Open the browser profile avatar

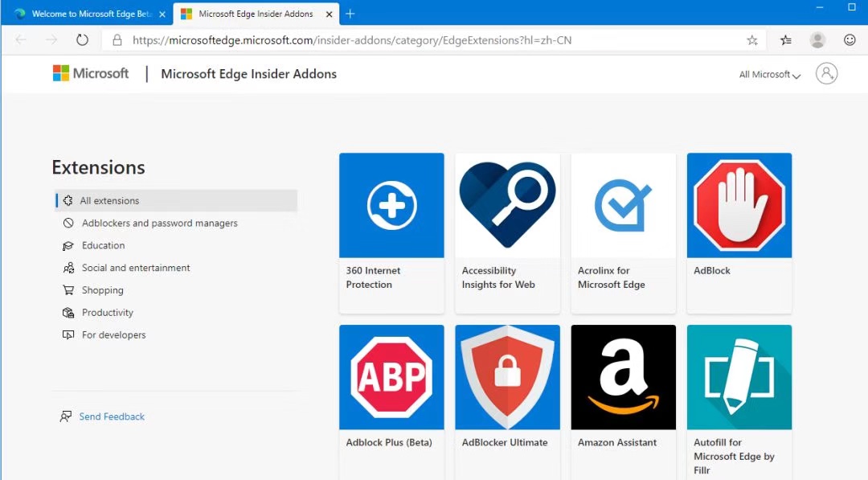(x=817, y=40)
